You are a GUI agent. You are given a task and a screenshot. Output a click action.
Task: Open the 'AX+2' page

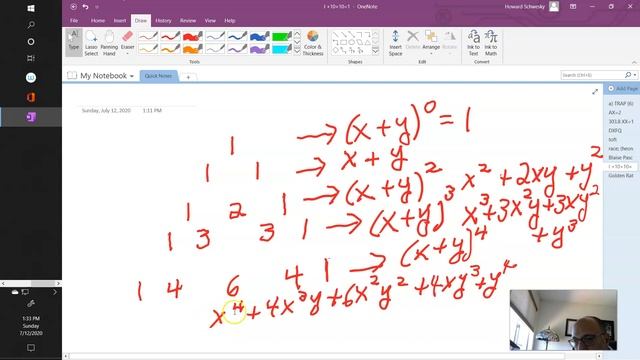coord(615,112)
